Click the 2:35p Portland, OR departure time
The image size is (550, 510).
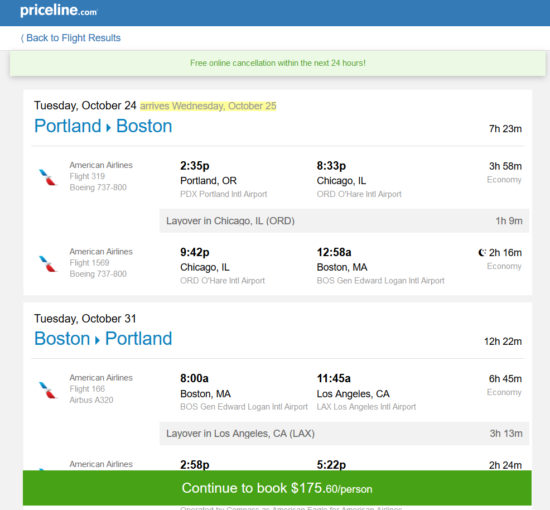[x=195, y=166]
